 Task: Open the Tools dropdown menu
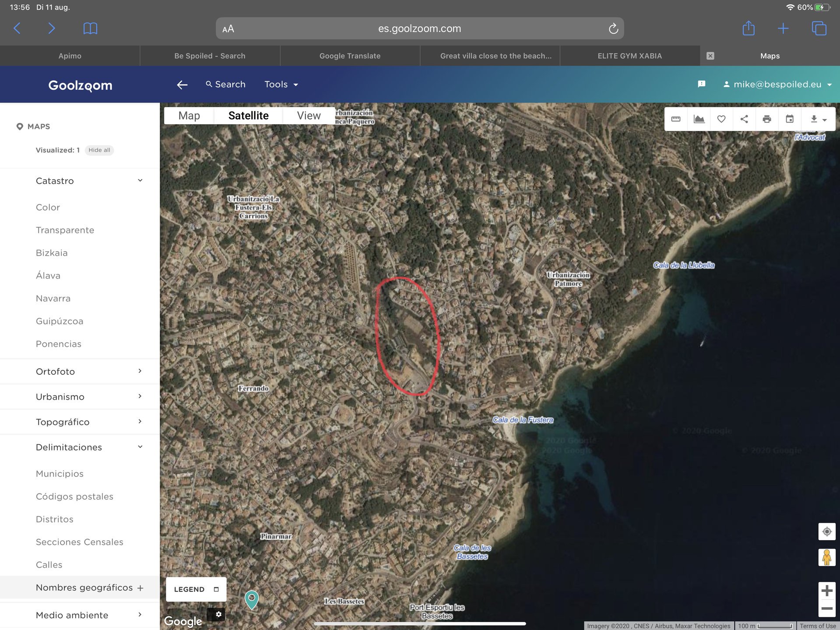(281, 84)
